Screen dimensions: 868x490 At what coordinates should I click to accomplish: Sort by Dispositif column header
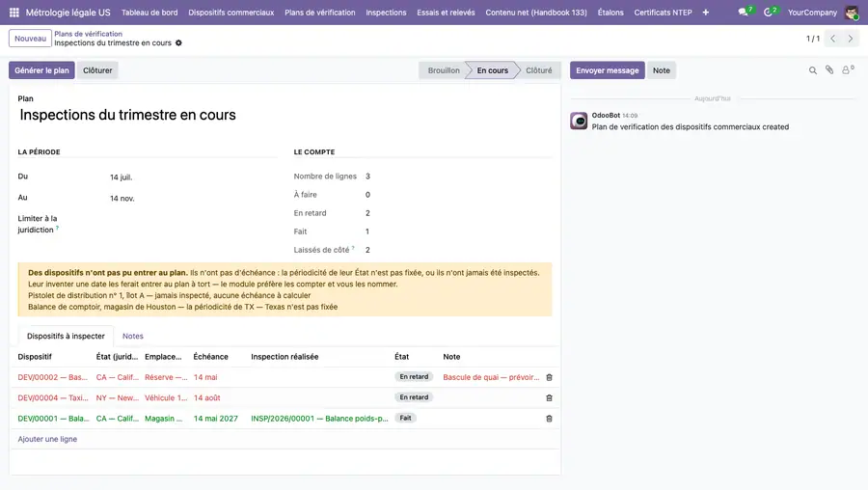35,357
